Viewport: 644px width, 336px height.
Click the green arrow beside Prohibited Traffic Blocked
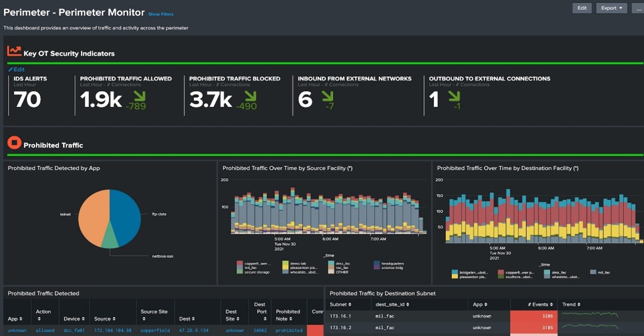pos(250,96)
